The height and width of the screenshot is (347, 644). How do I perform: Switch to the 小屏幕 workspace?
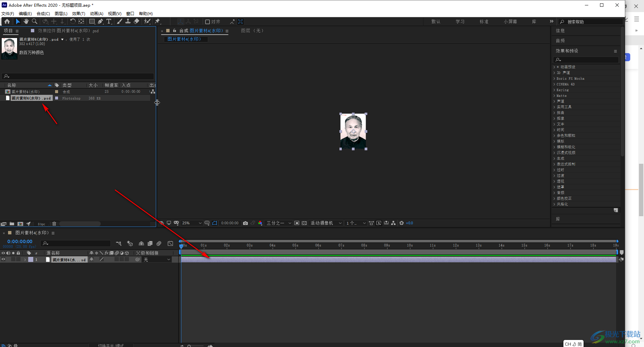pyautogui.click(x=510, y=22)
